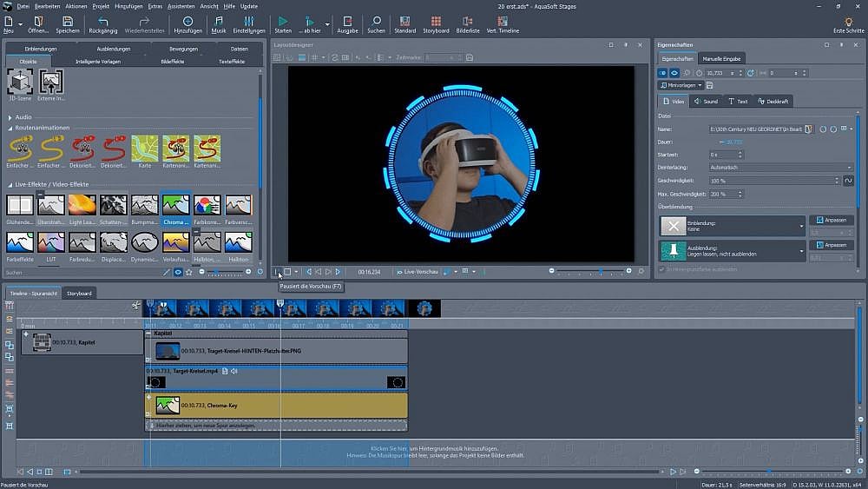Screen dimensions: 868x489
Task: Switch to the Storyboard tab
Action: point(79,294)
